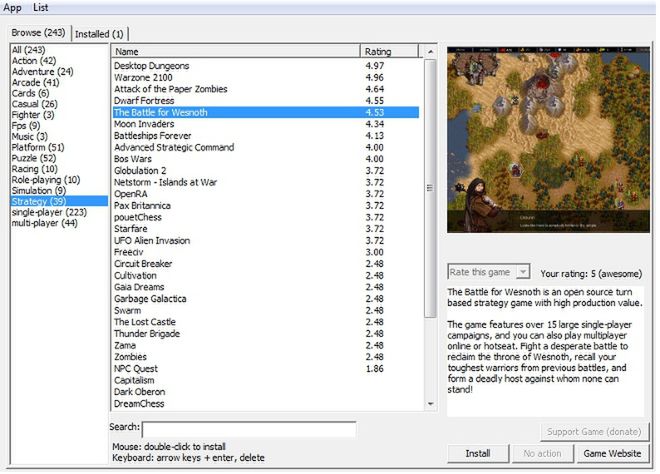Viewport: 660px width, 474px height.
Task: Select the Role-playing (10) category
Action: pos(46,180)
